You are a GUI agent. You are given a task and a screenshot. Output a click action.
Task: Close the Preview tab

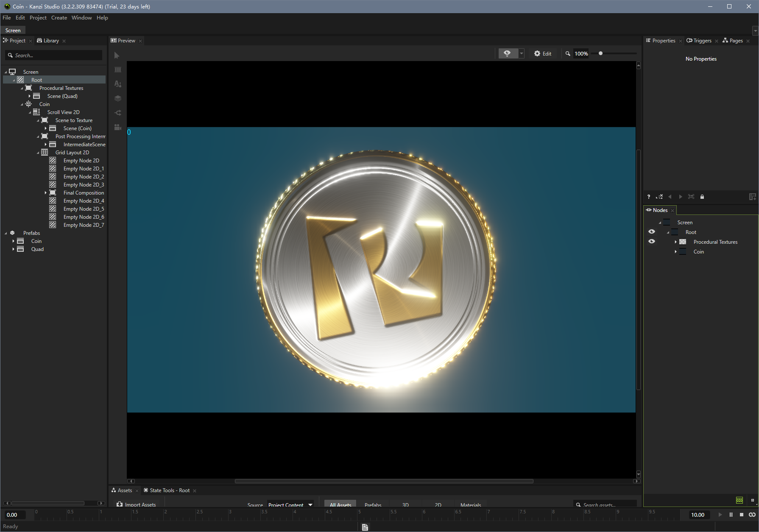[x=140, y=41]
